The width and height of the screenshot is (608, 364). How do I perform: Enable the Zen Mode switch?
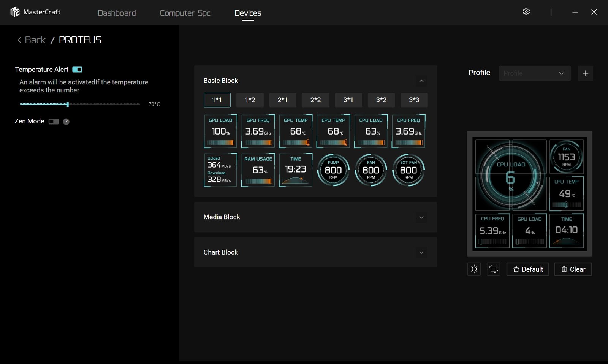(x=54, y=122)
